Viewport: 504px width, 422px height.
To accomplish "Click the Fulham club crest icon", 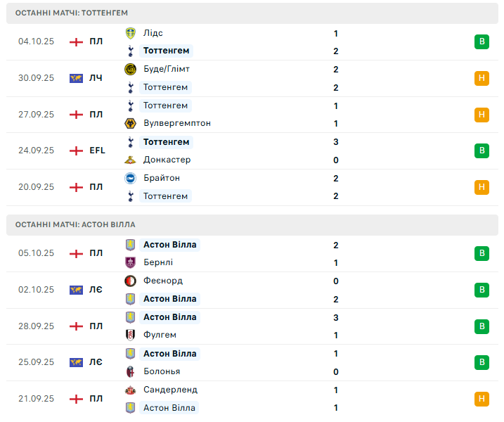I will pos(130,335).
